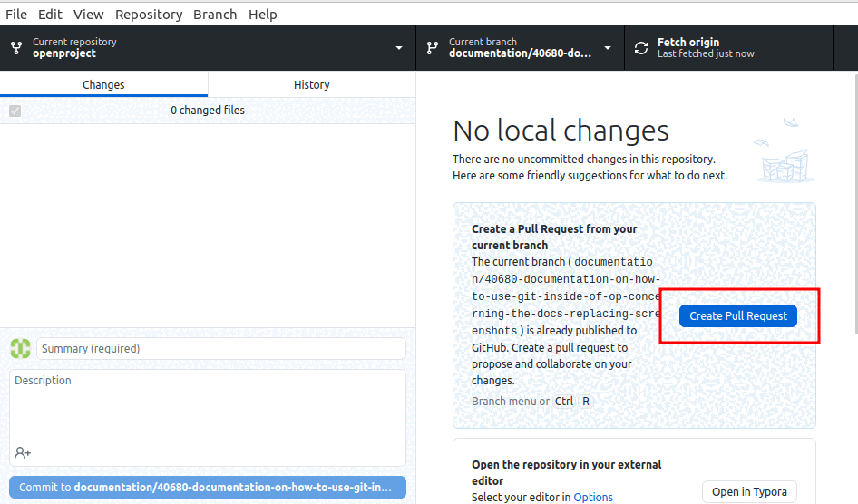Screen dimensions: 858x504
Task: Click the Create Pull Request button
Action: (738, 315)
